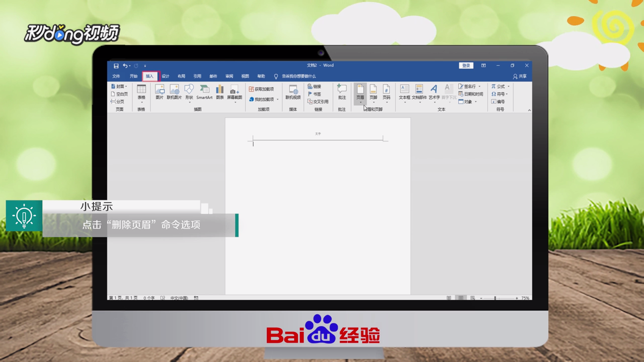
Task: Insert a picture using the 图片 icon
Action: (159, 94)
